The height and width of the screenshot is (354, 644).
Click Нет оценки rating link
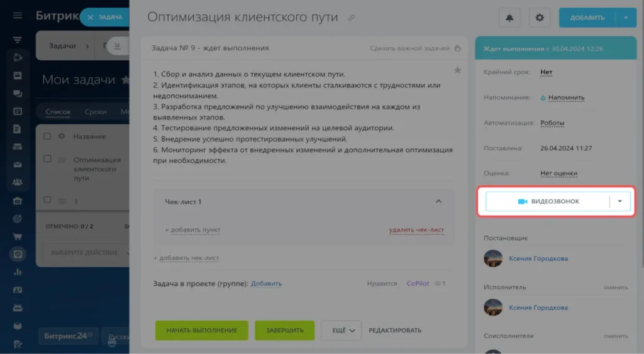(x=558, y=174)
